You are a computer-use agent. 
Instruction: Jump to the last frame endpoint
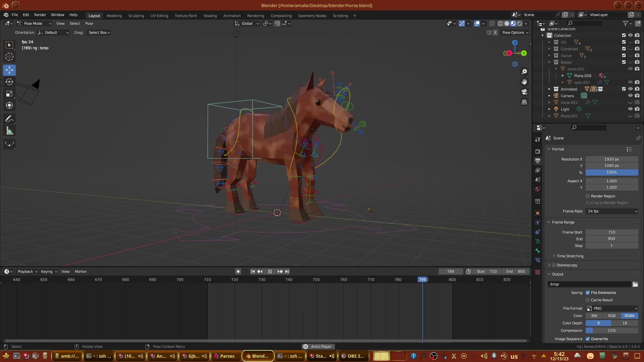(x=287, y=271)
